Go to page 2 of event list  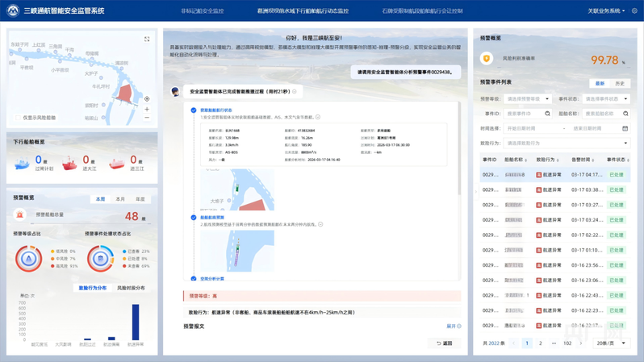point(541,343)
